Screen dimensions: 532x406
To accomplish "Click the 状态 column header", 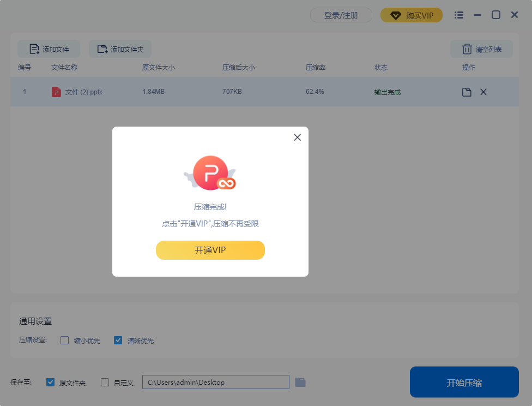I will (380, 67).
